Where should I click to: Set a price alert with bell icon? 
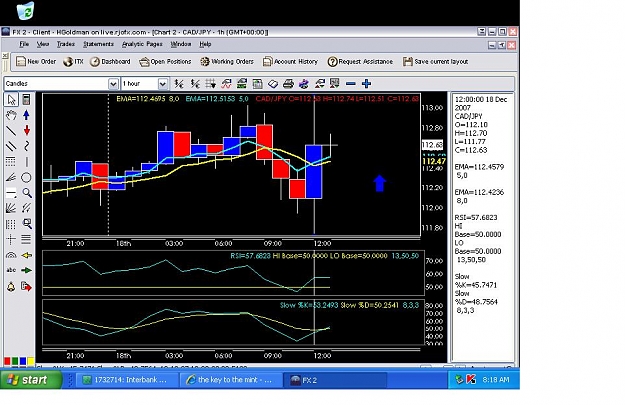point(11,286)
